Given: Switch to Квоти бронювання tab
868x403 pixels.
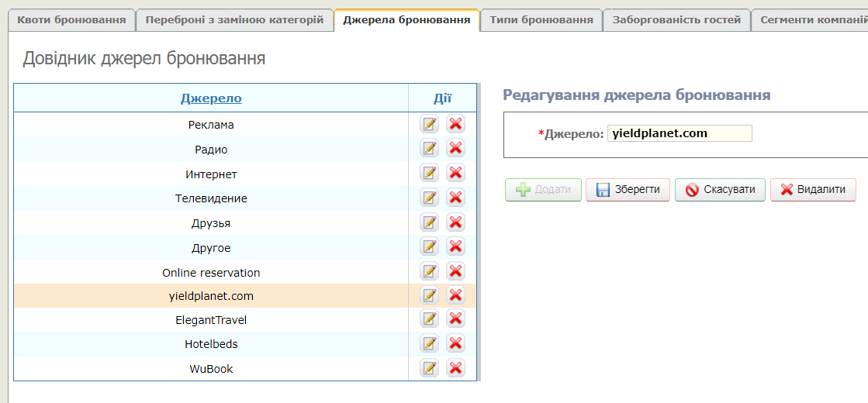Looking at the screenshot, I should point(71,19).
